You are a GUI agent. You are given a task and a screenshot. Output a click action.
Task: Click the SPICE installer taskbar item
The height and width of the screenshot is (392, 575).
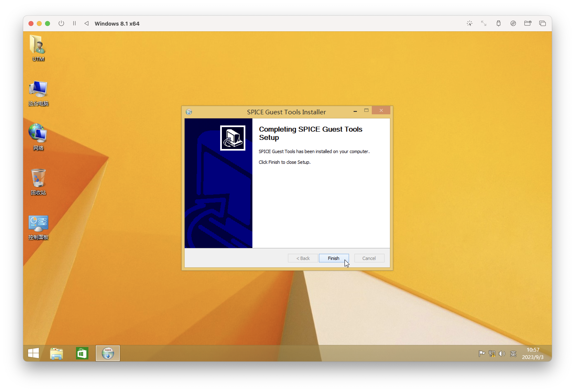pyautogui.click(x=108, y=353)
